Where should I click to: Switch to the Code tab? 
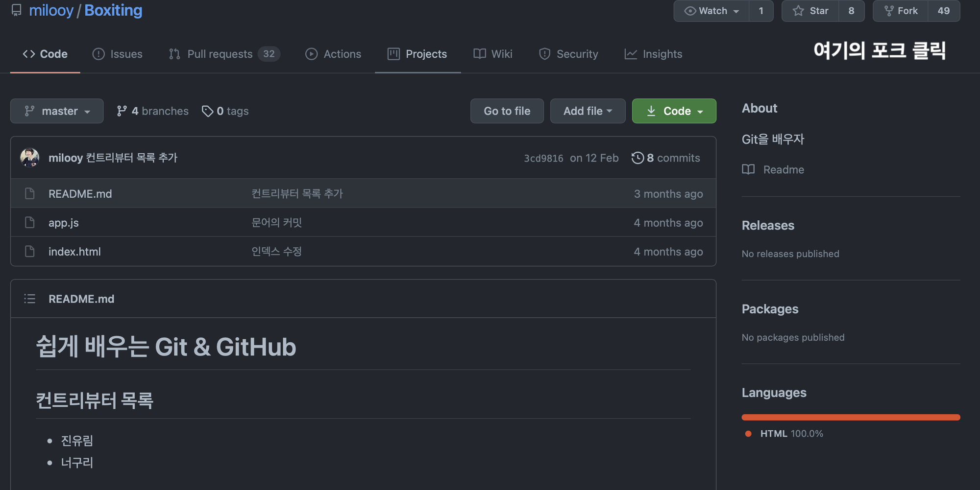(45, 54)
